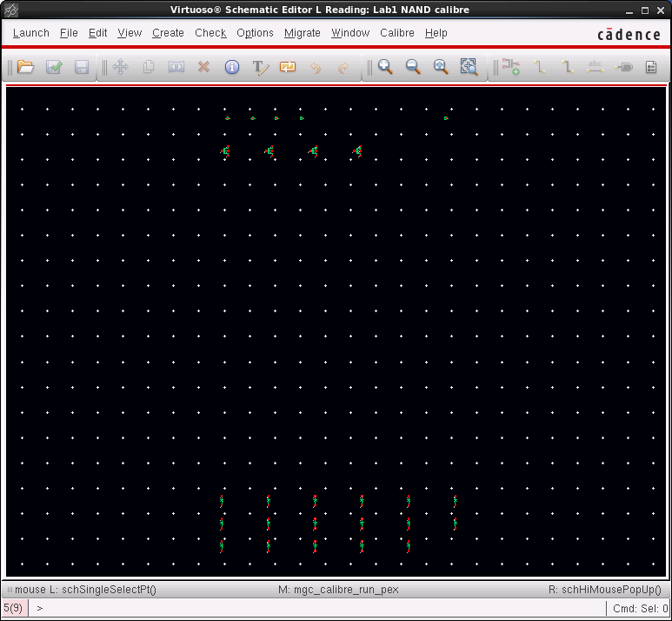Click the Repeat command icon
Screen dimensions: 672x621
[288, 67]
